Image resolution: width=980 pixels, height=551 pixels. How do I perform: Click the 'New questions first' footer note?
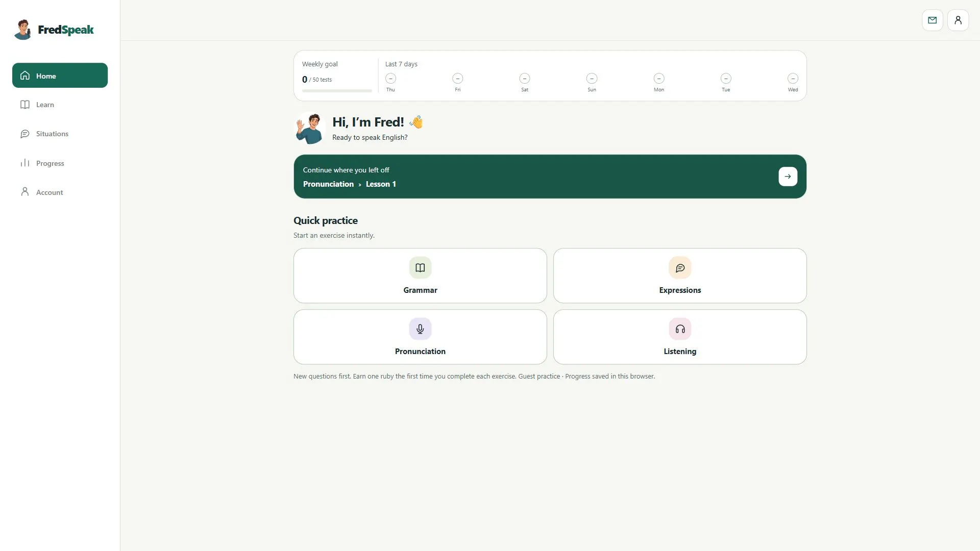click(x=474, y=376)
